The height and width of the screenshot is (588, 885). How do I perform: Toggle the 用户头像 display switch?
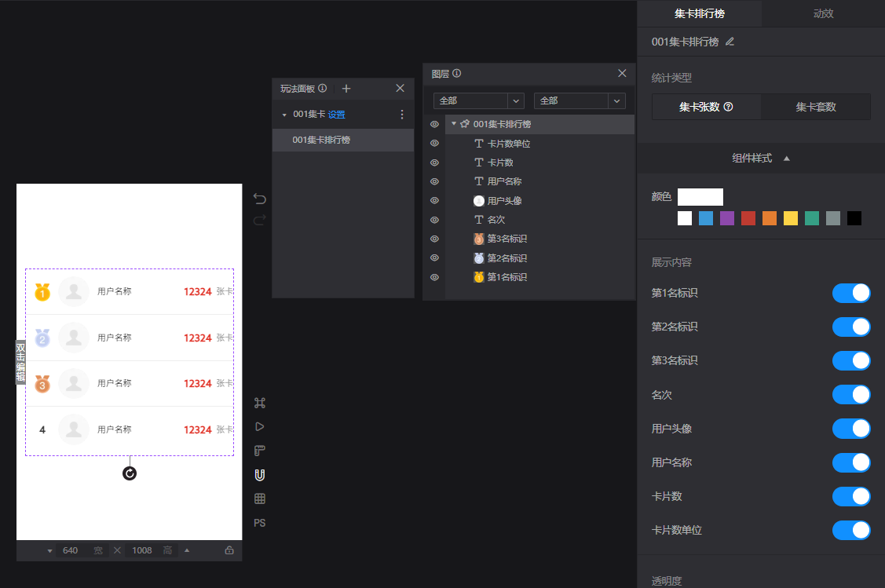point(851,429)
